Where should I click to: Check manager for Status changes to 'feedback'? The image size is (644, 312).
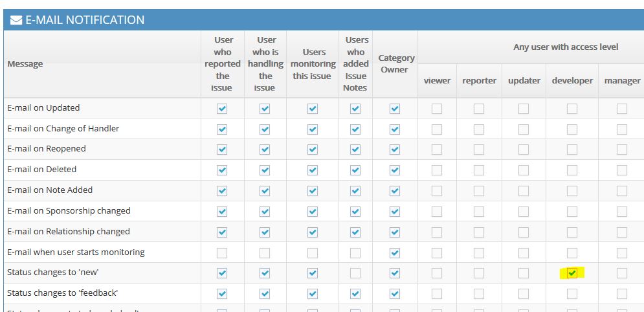(x=621, y=294)
